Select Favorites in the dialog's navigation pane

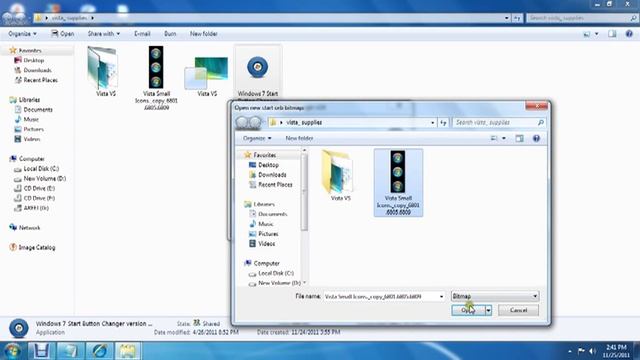pos(264,155)
